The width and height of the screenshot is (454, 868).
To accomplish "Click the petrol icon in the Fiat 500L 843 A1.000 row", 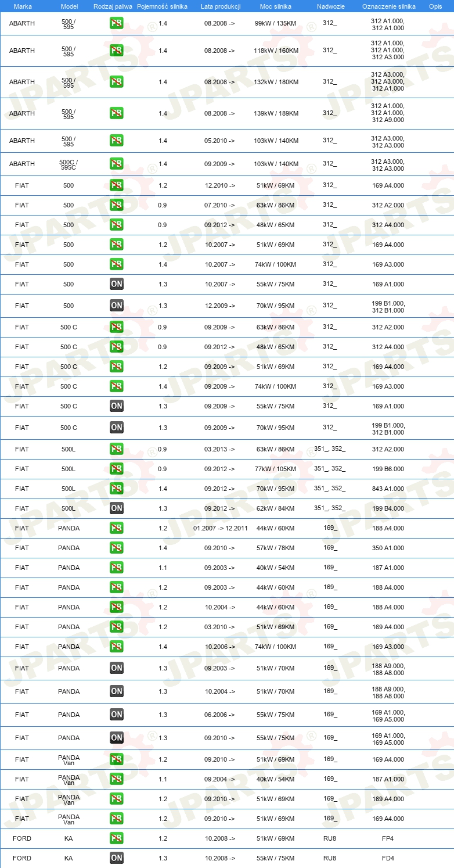I will (x=117, y=489).
